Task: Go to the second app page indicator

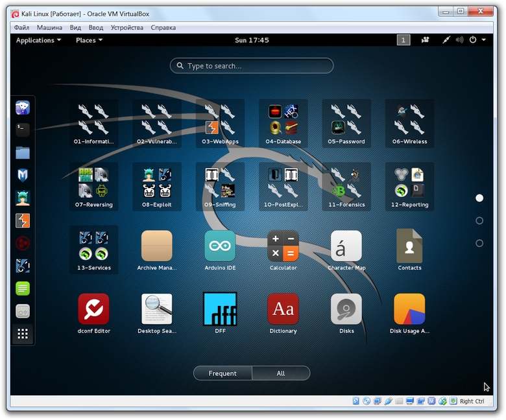Action: coord(479,220)
